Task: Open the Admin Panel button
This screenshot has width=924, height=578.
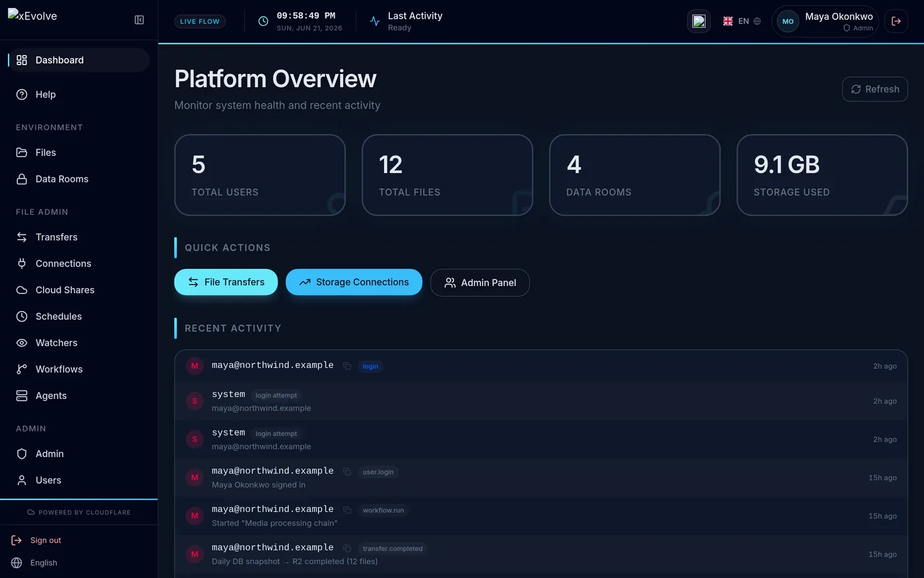Action: pos(480,283)
